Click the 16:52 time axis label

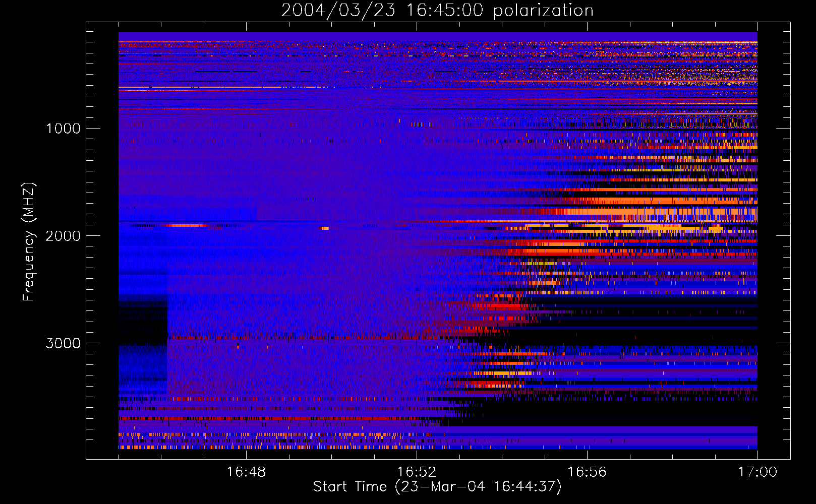417,472
